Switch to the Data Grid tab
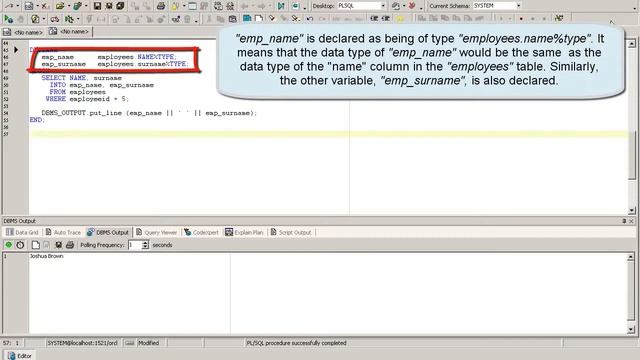 pos(22,232)
